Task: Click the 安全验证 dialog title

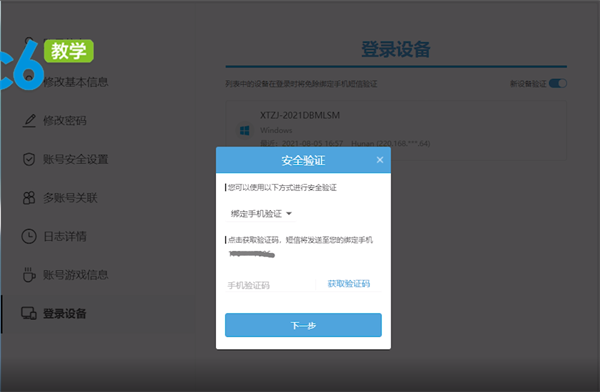Action: (303, 160)
